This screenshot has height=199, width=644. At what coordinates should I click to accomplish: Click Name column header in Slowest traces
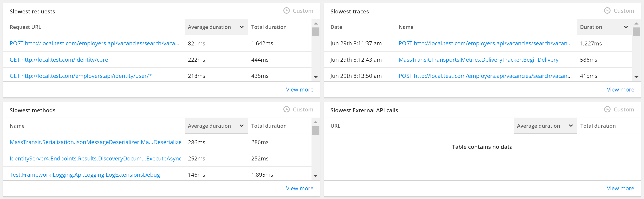tap(406, 27)
